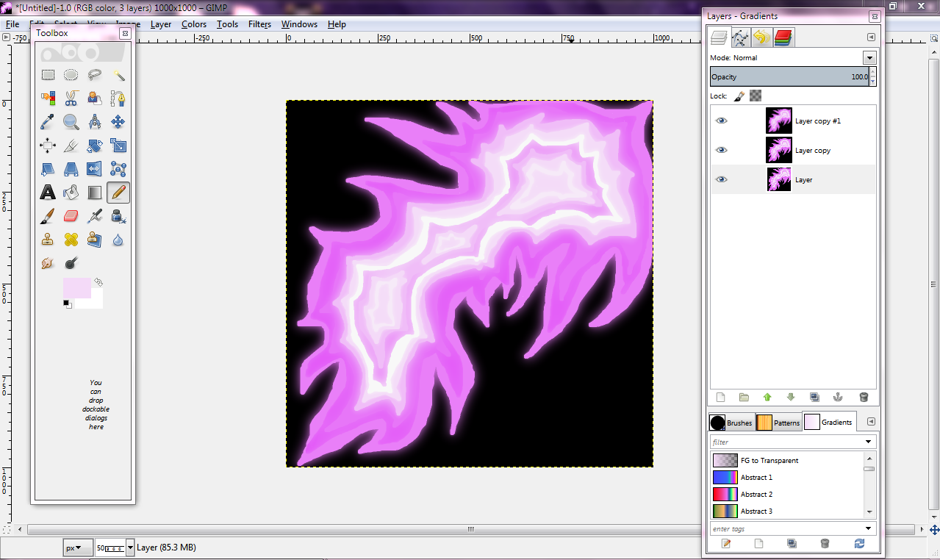Choose the Text tool
This screenshot has width=940, height=560.
tap(48, 193)
